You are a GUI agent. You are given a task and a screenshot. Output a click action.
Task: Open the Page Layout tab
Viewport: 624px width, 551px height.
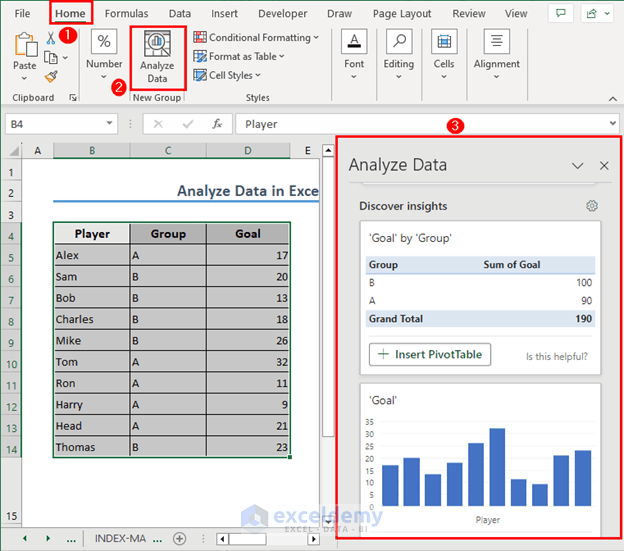point(402,14)
